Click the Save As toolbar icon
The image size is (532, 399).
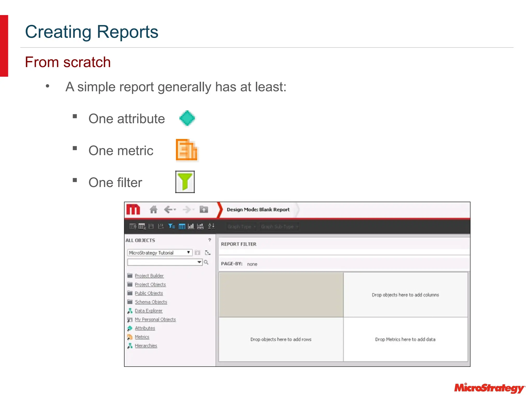(161, 226)
